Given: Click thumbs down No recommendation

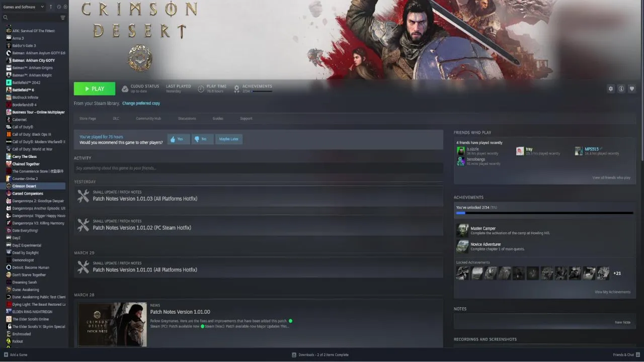Looking at the screenshot, I should click(202, 139).
